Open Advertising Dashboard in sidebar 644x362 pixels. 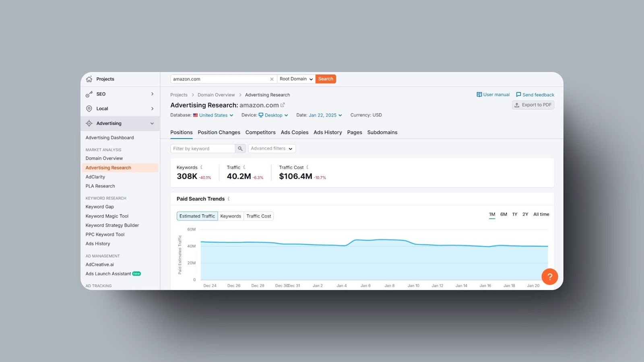[x=109, y=138]
